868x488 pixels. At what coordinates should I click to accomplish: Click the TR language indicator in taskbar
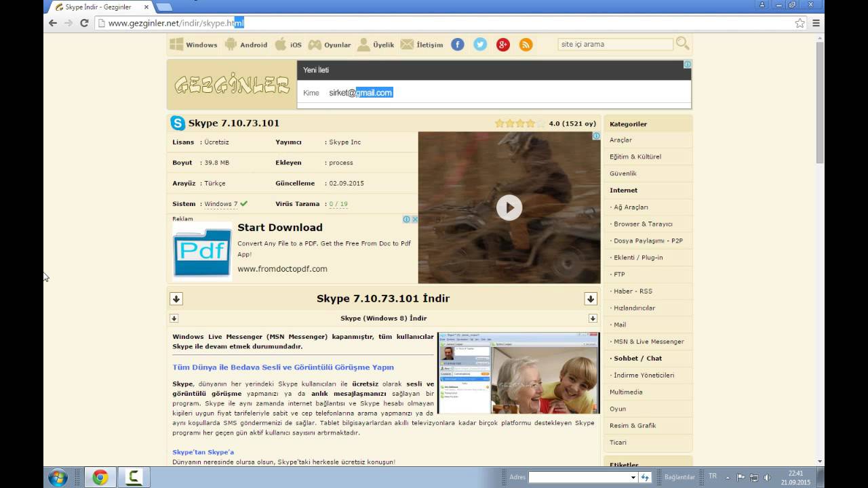713,476
